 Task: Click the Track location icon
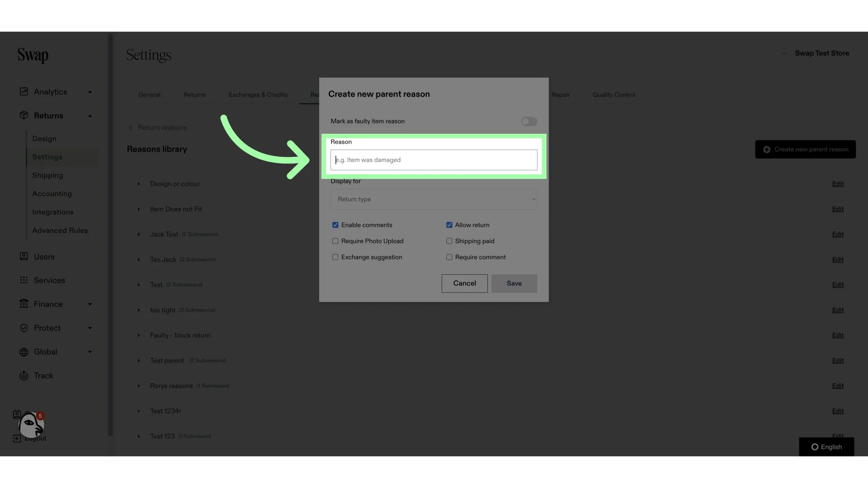[24, 375]
